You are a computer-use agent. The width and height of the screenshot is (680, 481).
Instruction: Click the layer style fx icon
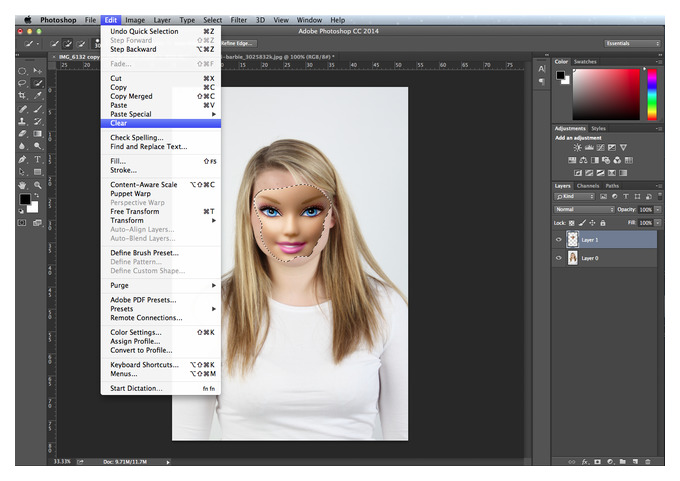click(x=585, y=462)
